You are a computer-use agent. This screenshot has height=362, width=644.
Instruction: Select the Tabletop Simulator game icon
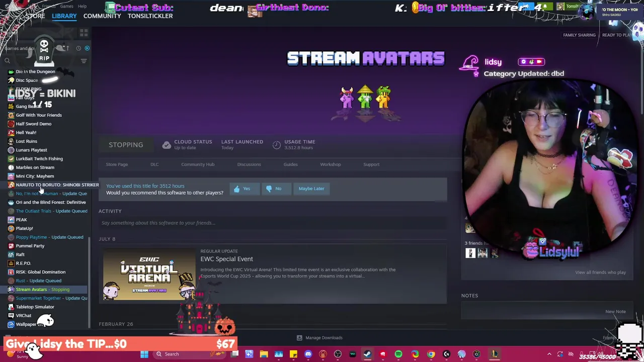[11, 307]
